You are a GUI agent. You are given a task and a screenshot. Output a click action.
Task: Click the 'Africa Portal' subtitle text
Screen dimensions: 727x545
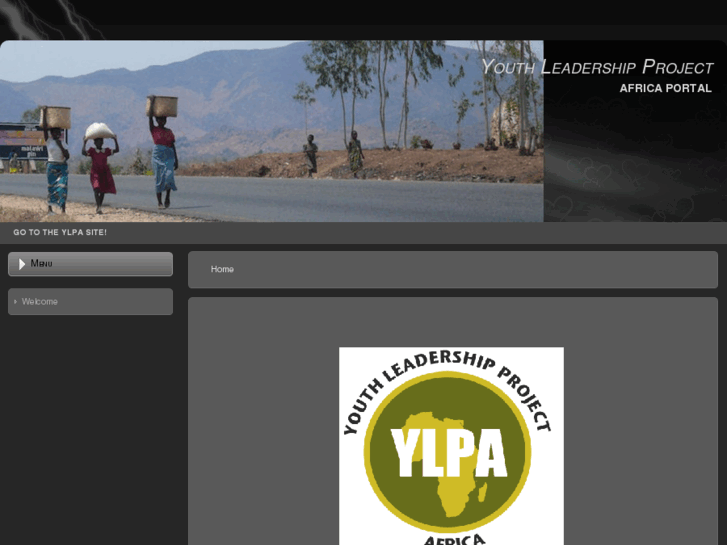(x=665, y=88)
